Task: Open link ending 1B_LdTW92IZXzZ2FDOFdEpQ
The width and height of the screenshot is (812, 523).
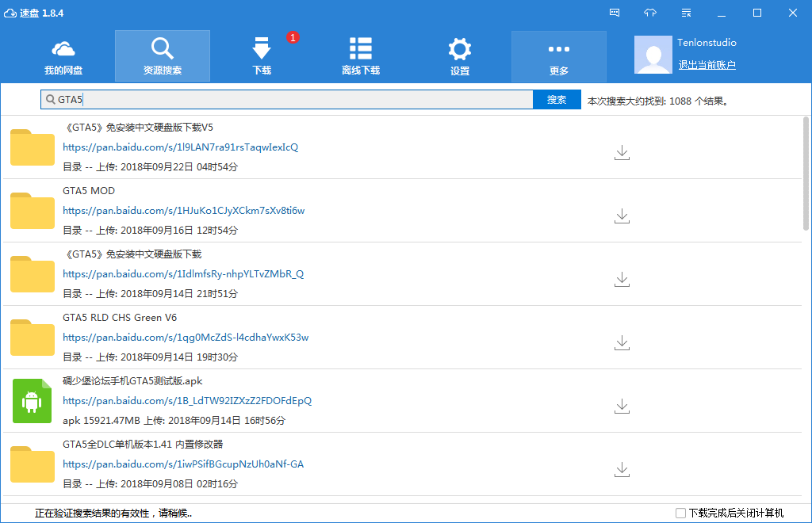Action: [x=187, y=400]
